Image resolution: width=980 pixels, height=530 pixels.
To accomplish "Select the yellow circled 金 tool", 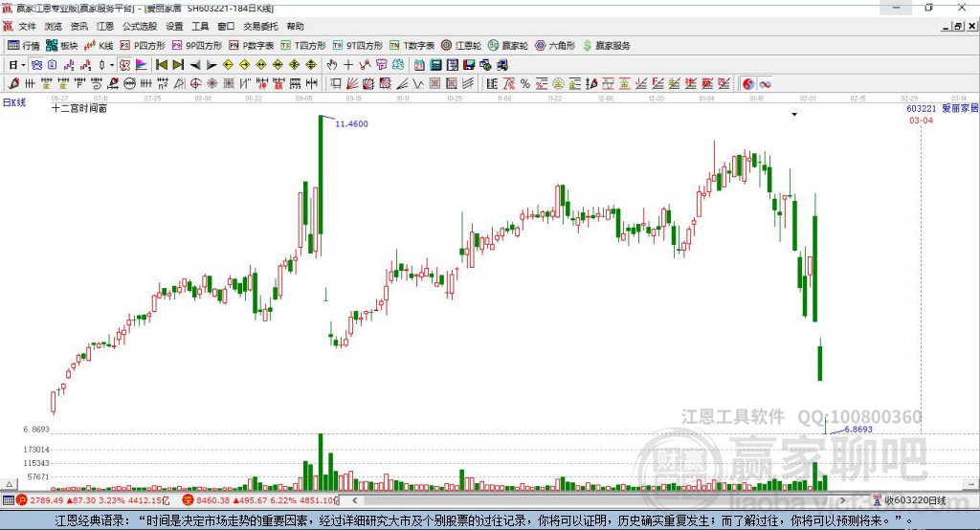I will pos(558,83).
